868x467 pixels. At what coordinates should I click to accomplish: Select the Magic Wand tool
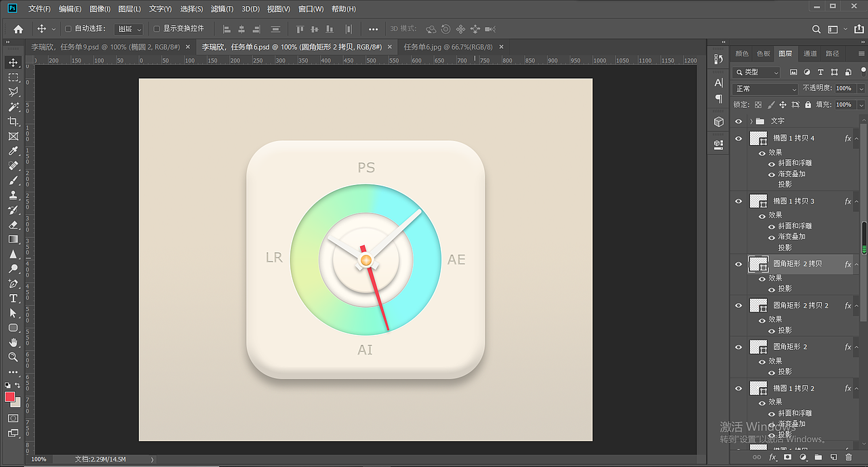(13, 107)
